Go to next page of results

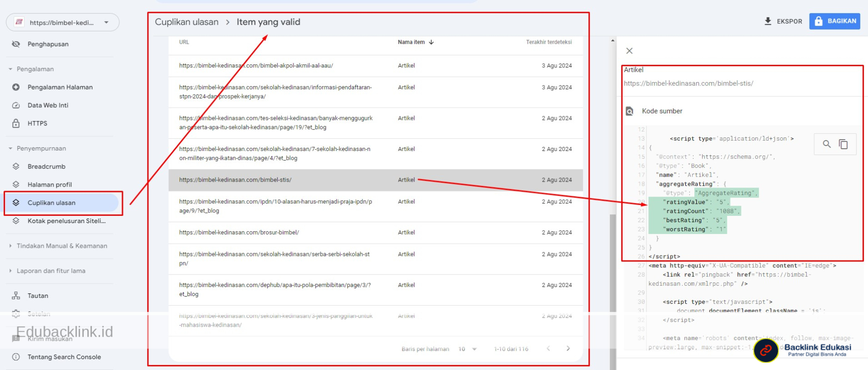(x=568, y=349)
